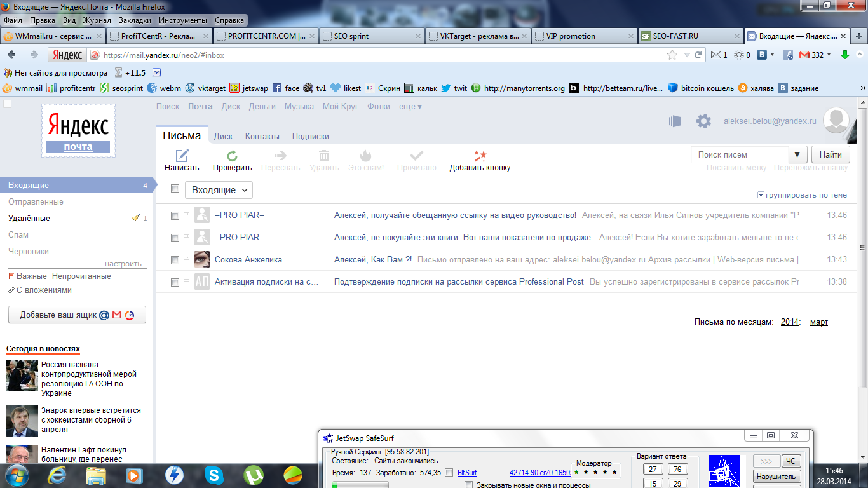Click the март month link

[819, 322]
